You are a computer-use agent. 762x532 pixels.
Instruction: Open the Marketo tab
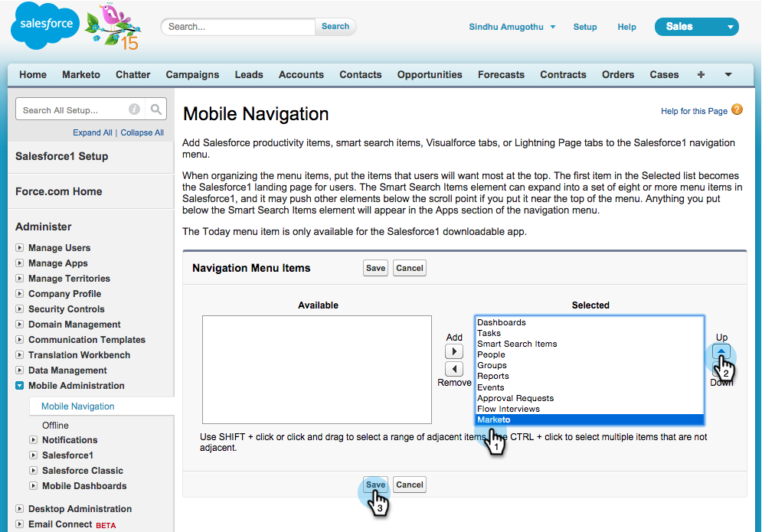pyautogui.click(x=80, y=75)
